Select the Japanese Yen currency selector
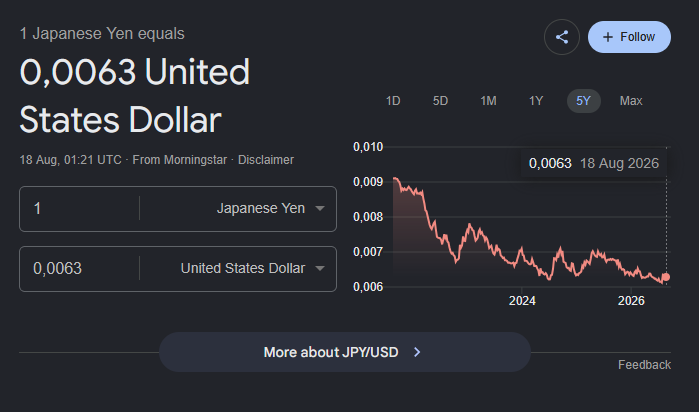The width and height of the screenshot is (699, 412). coord(261,208)
